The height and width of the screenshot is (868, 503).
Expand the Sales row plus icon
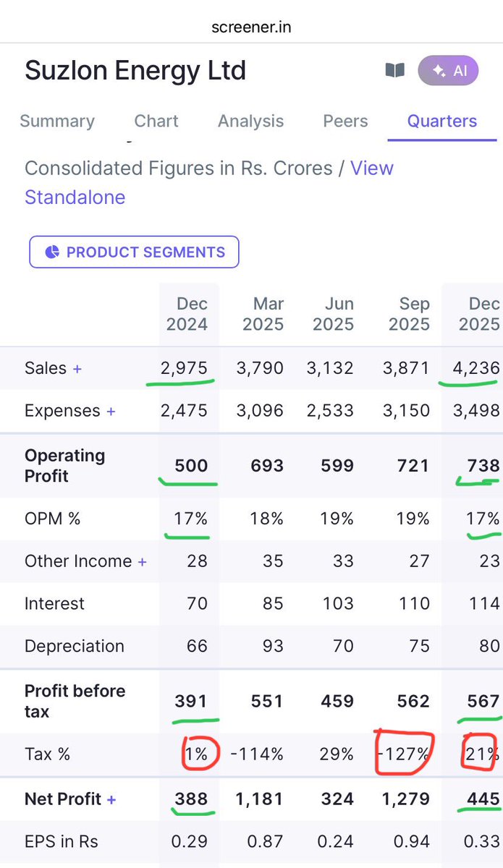coord(77,369)
